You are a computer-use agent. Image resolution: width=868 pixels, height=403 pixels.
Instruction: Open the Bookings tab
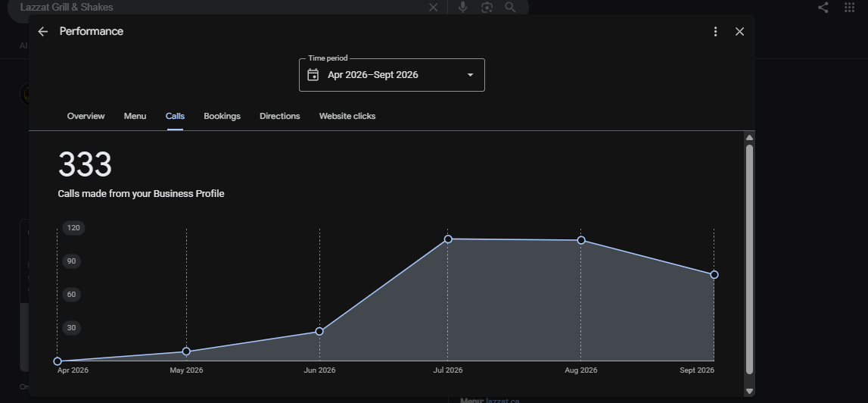[222, 117]
